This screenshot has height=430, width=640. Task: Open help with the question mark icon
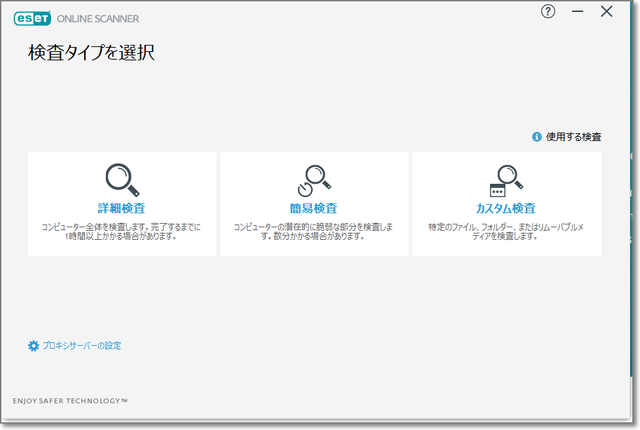547,12
